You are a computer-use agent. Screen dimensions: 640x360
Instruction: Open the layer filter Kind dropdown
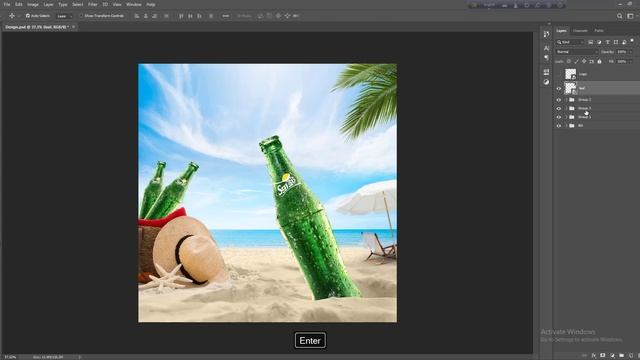[570, 42]
